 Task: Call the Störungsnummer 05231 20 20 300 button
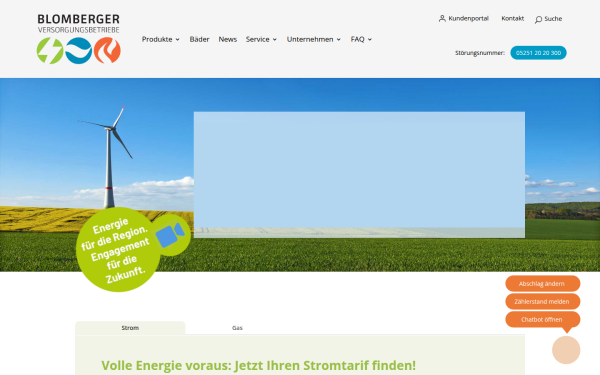(538, 53)
